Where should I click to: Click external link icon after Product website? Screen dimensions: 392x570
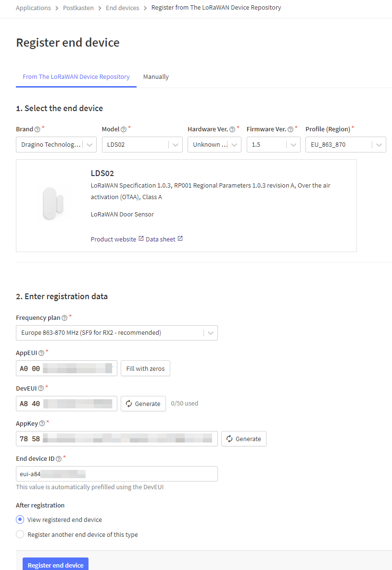(x=141, y=239)
